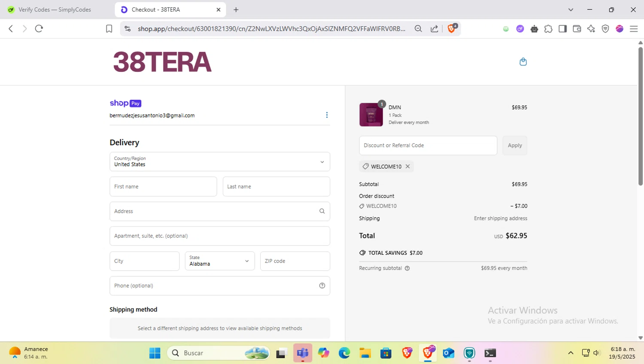Click the DMN product thumbnail
Viewport: 644px width, 364px height.
click(371, 115)
